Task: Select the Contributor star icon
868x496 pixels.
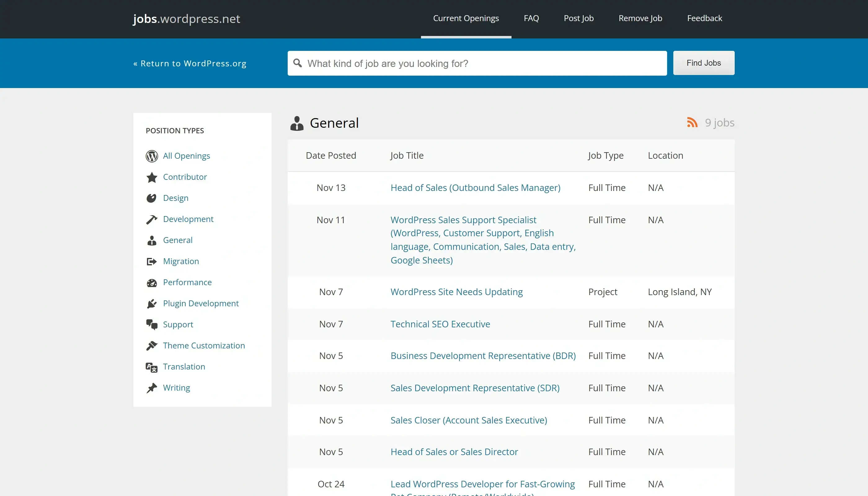Action: pyautogui.click(x=152, y=177)
